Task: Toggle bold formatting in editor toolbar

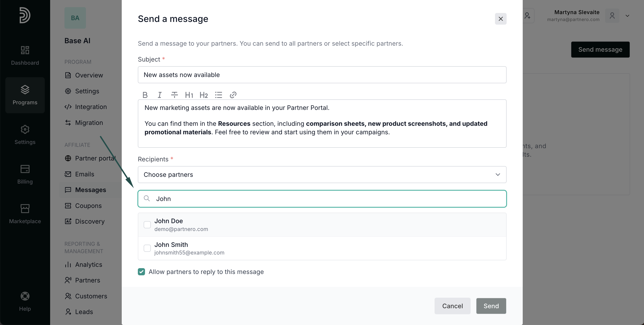Action: click(x=145, y=95)
